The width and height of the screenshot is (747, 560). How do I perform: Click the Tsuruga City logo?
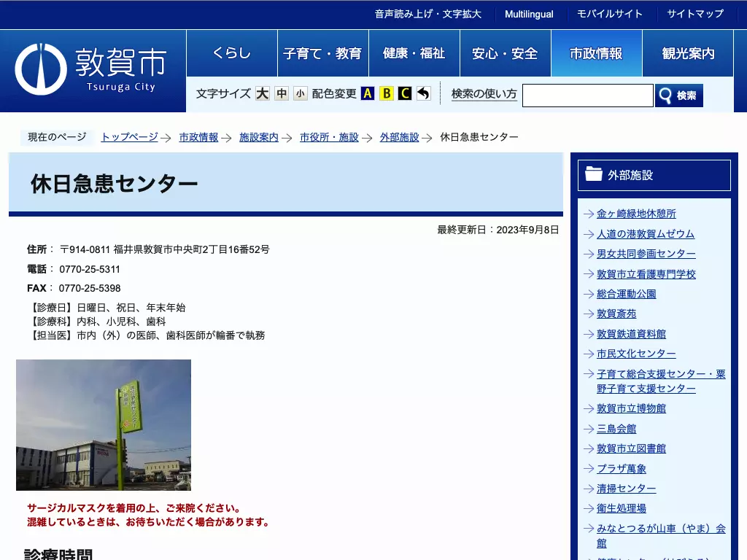(x=90, y=69)
